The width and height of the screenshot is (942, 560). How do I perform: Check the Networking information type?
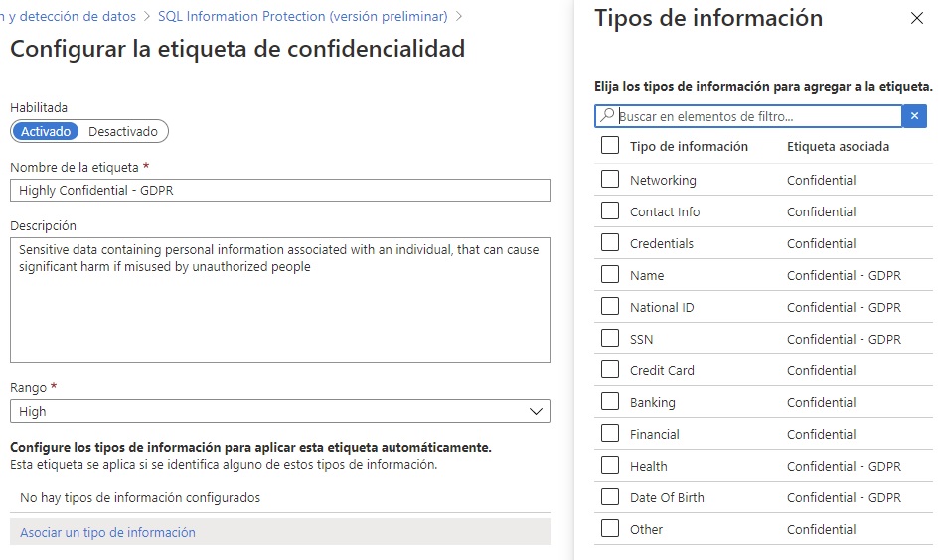pos(610,179)
